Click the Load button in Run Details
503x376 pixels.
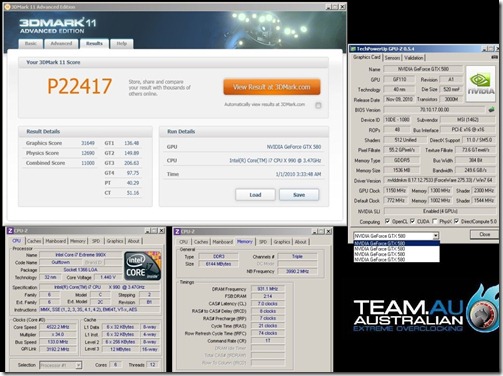click(x=255, y=195)
